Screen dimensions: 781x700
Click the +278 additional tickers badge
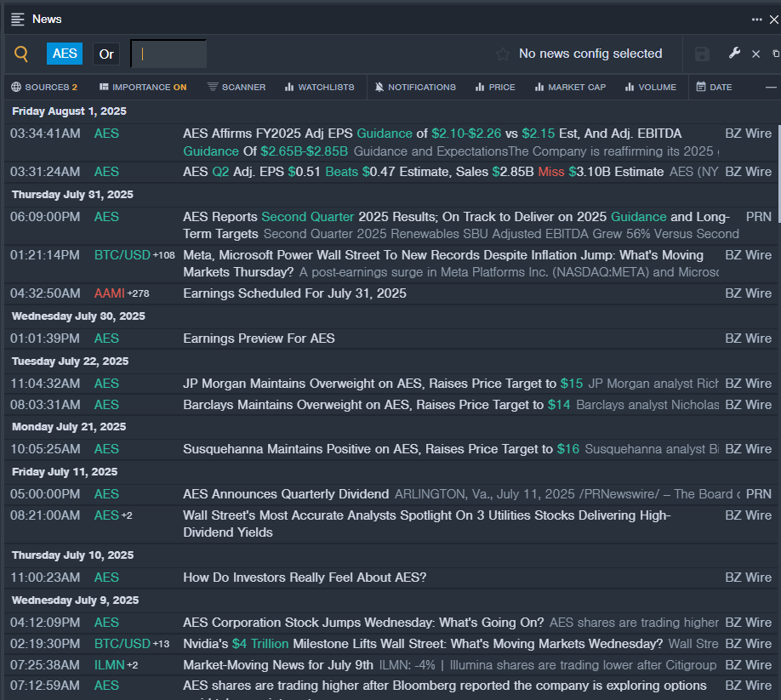click(139, 293)
